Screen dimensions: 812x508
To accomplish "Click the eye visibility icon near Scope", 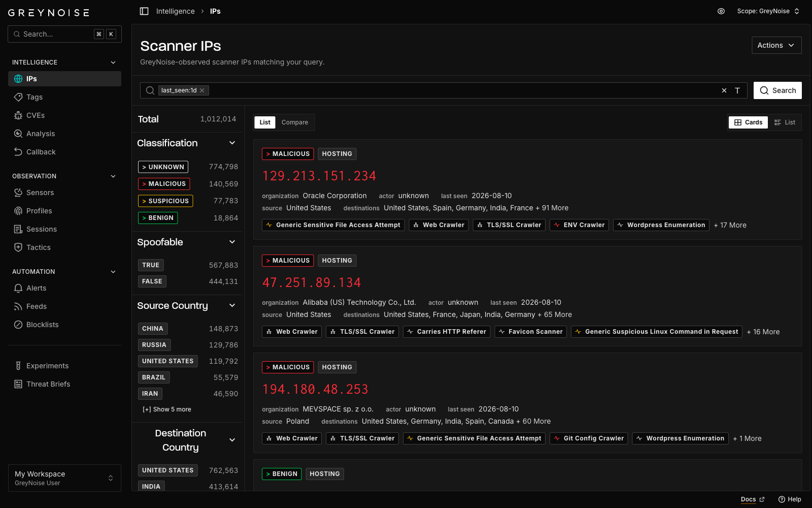I will [721, 11].
